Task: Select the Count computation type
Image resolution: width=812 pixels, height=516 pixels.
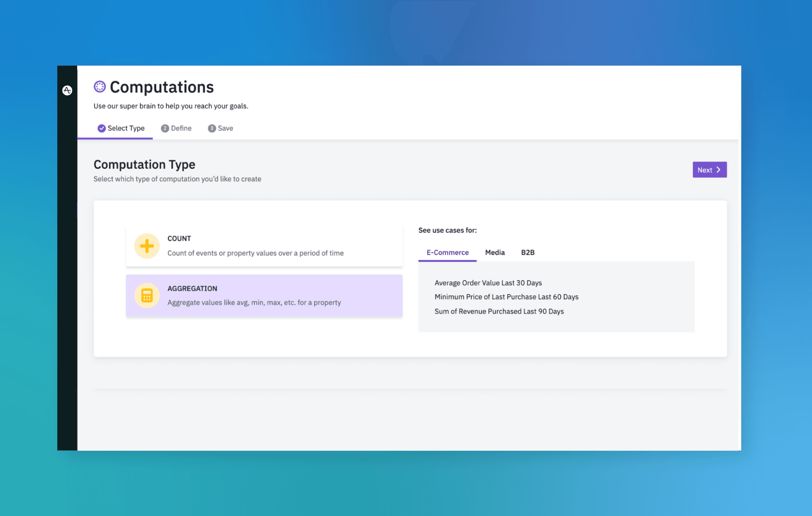Action: tap(264, 246)
